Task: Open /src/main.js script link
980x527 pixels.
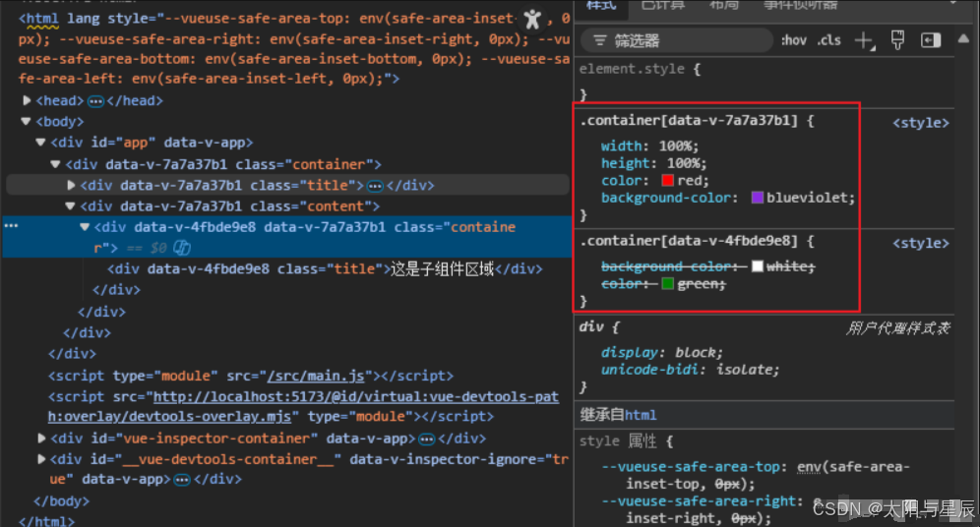Action: pyautogui.click(x=316, y=376)
